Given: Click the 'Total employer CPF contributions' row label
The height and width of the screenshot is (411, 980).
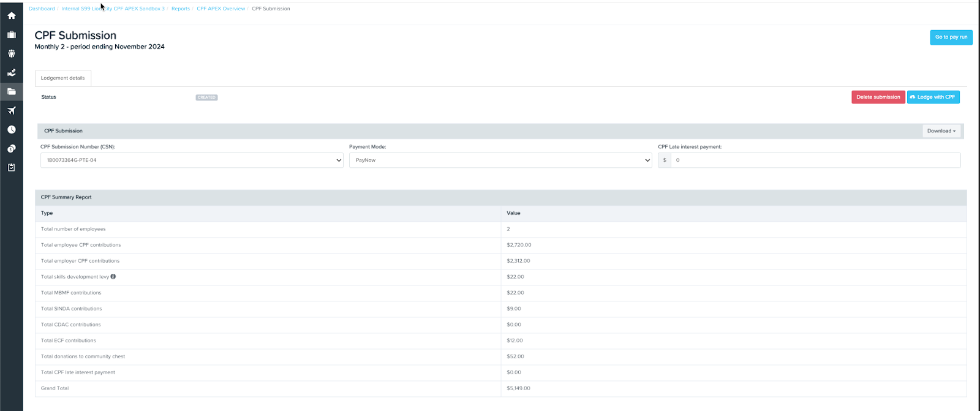Looking at the screenshot, I should pyautogui.click(x=80, y=261).
